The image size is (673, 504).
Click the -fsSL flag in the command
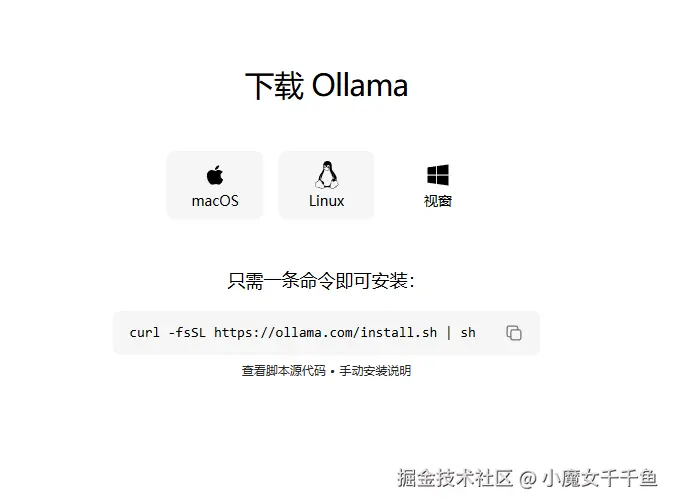187,333
